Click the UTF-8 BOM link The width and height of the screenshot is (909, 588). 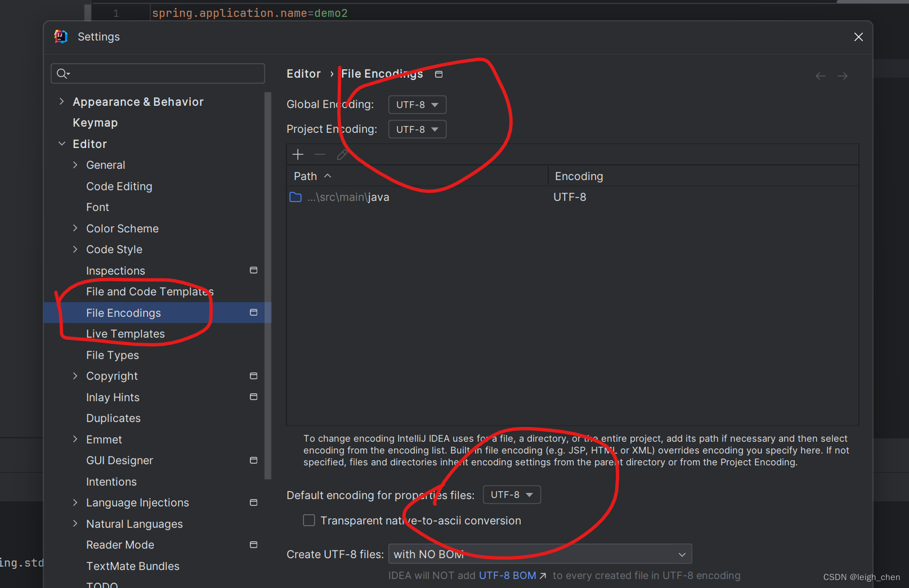point(507,576)
